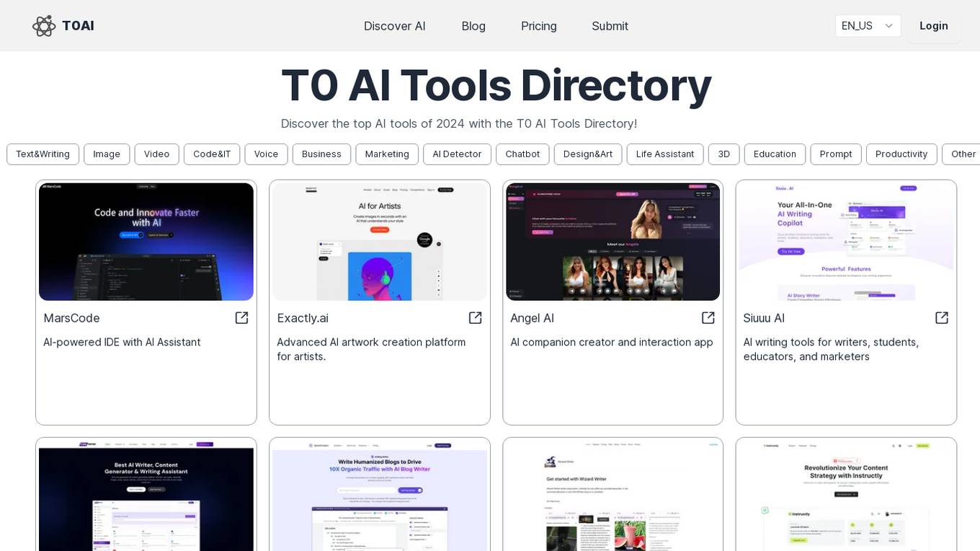This screenshot has width=980, height=551.
Task: Click 'AI writing tools for writers' description
Action: coord(831,349)
